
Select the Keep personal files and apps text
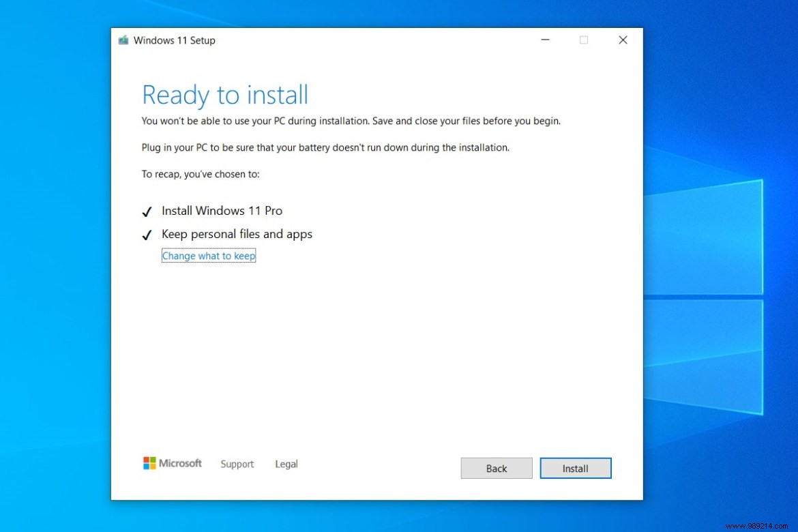(237, 234)
